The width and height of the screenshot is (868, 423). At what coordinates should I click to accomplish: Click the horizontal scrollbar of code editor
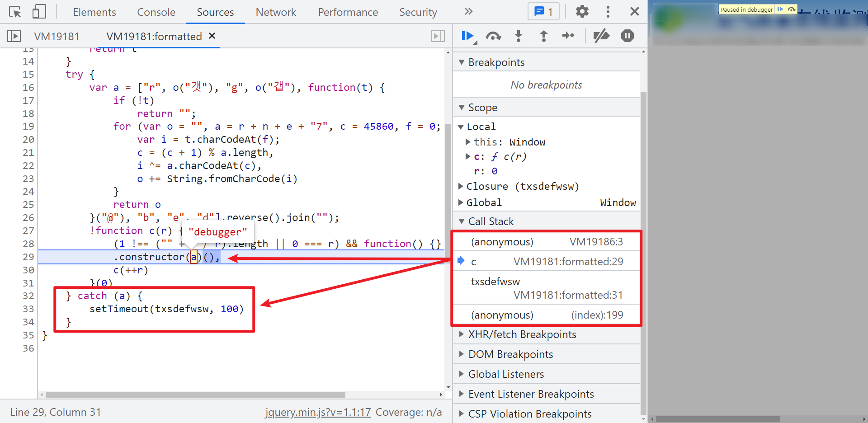[x=195, y=395]
